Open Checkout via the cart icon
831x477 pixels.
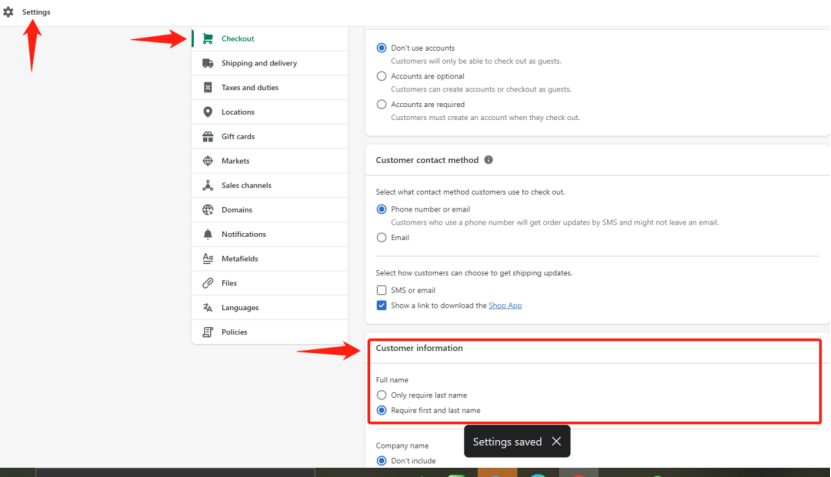pos(208,39)
